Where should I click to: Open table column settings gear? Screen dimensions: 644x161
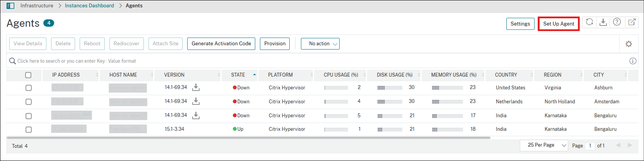pyautogui.click(x=629, y=44)
